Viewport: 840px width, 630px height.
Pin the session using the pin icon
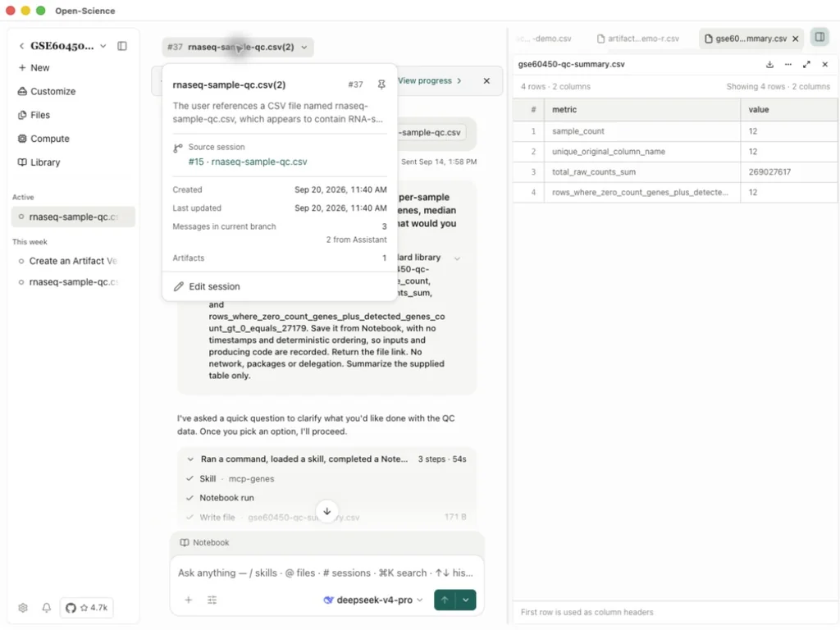[381, 84]
